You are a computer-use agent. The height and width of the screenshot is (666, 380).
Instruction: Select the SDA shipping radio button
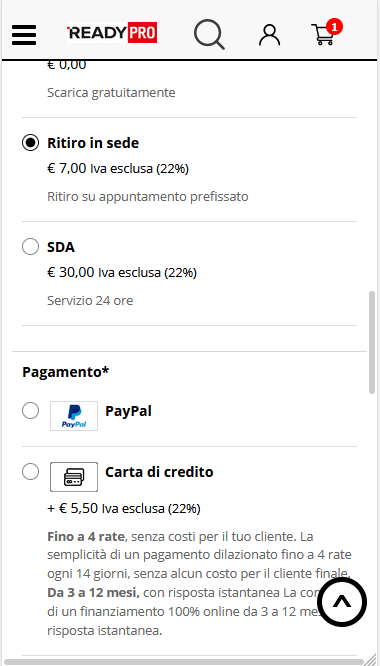(x=30, y=246)
